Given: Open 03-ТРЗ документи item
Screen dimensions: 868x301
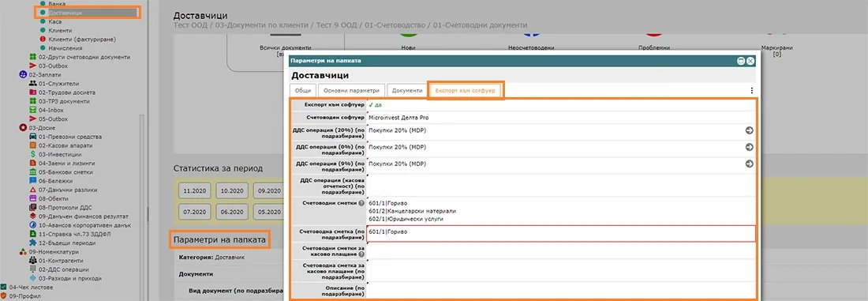Looking at the screenshot, I should pyautogui.click(x=64, y=101).
